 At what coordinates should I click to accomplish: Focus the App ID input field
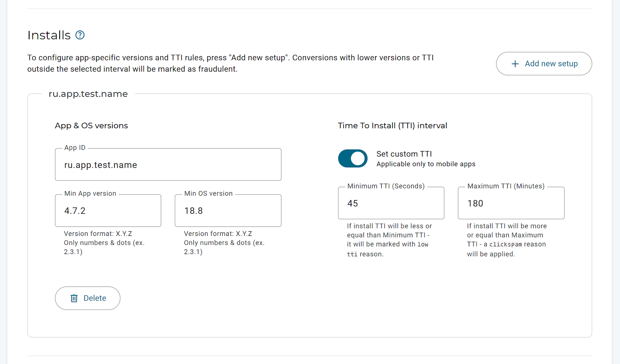[168, 165]
